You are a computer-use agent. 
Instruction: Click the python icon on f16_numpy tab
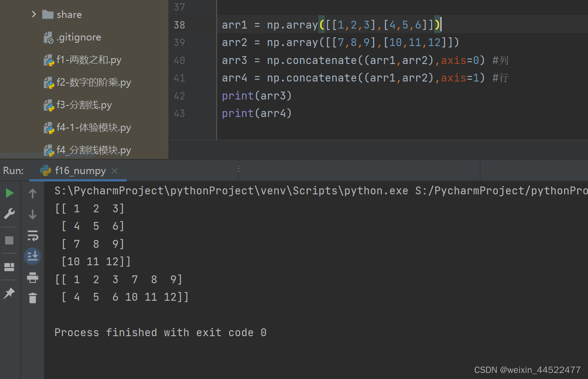(46, 170)
